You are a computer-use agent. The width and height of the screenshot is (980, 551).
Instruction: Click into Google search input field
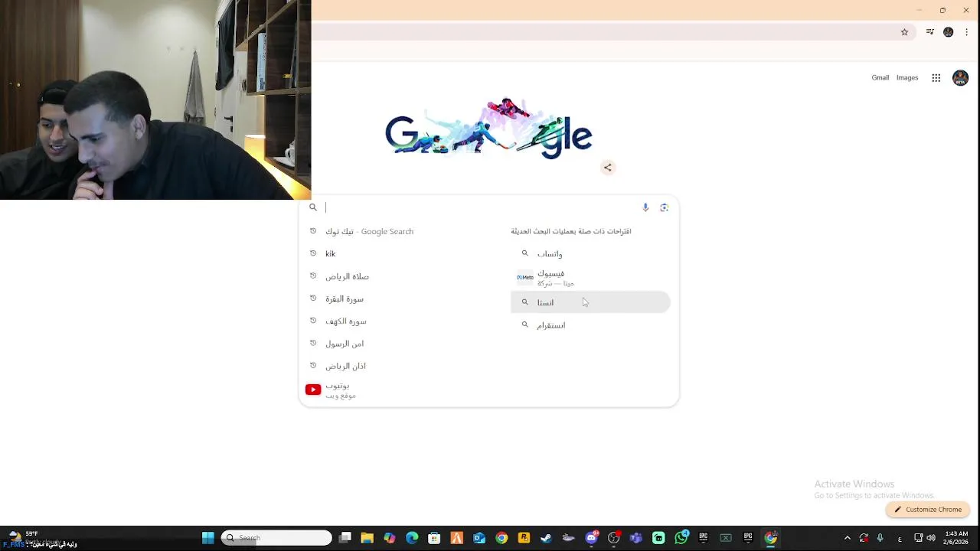coord(482,207)
